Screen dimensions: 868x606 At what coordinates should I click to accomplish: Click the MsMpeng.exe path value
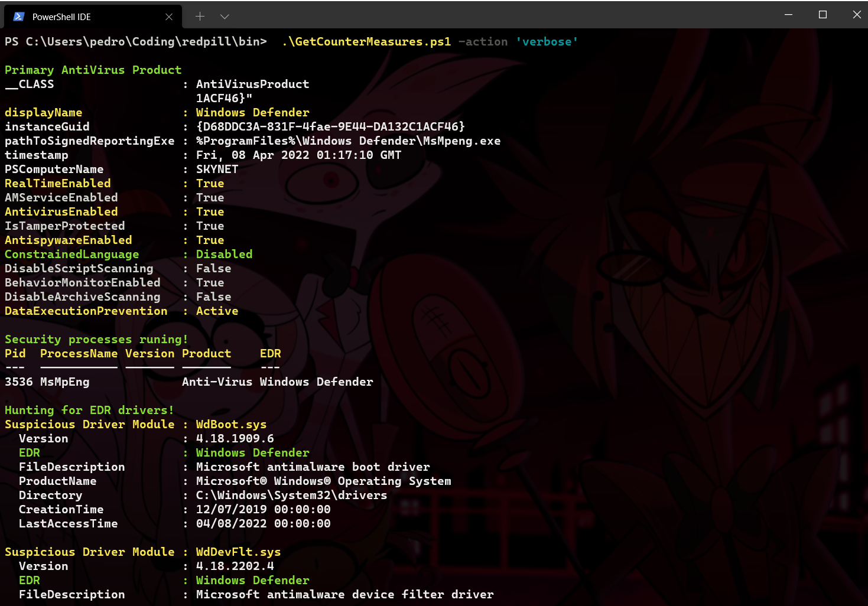pos(348,141)
